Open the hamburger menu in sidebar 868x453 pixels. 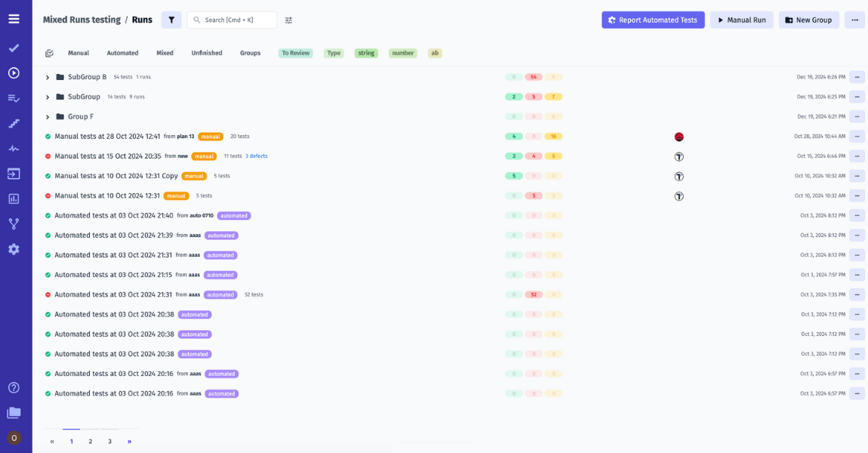tap(14, 19)
